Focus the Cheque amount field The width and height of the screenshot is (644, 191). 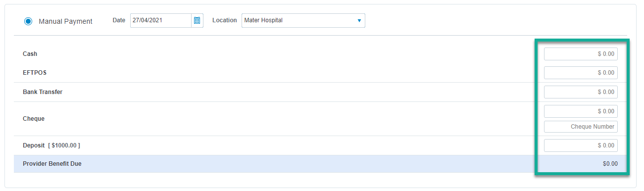click(x=581, y=111)
